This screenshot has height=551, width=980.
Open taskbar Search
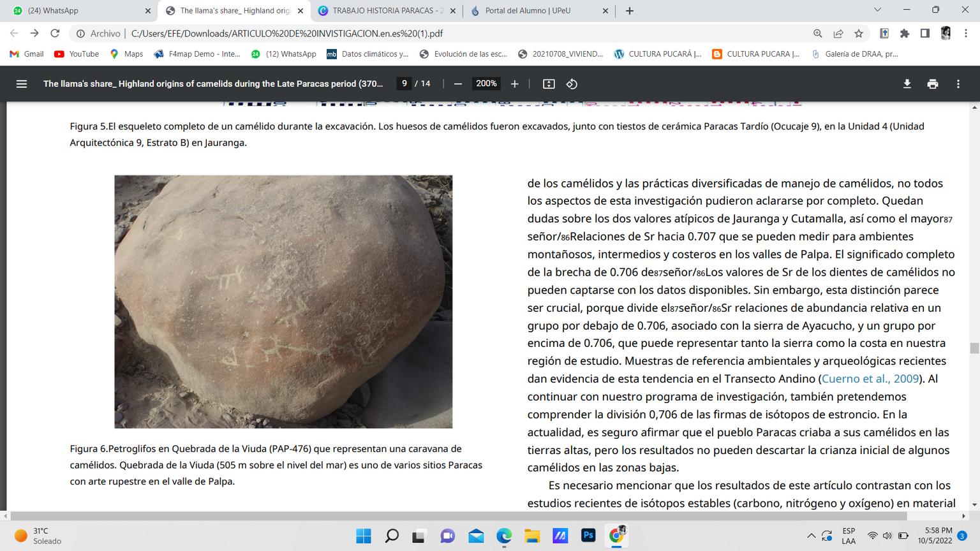pos(392,536)
